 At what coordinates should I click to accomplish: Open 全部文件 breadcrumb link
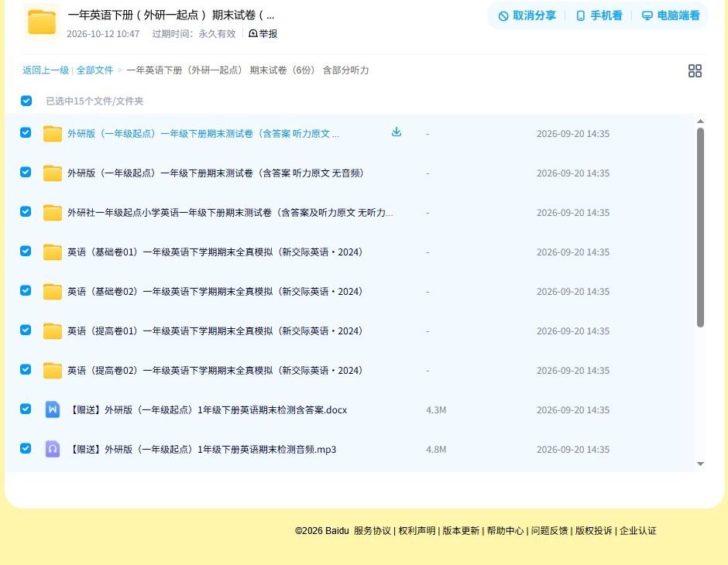pos(94,70)
